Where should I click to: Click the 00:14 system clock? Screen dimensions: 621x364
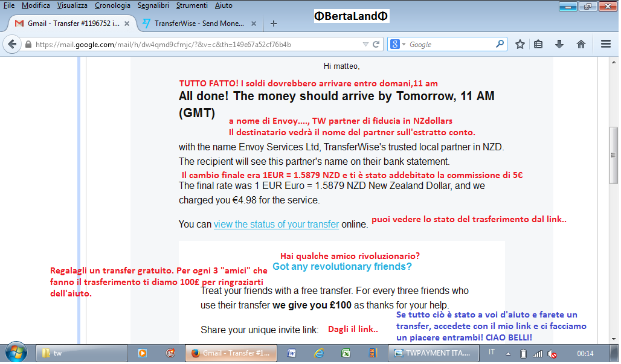tap(585, 353)
